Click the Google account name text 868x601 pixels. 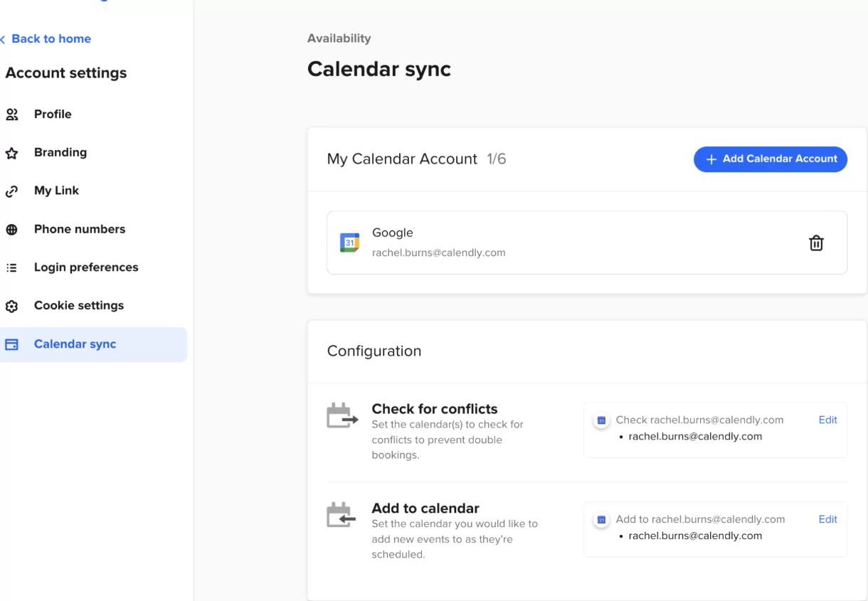pos(393,233)
